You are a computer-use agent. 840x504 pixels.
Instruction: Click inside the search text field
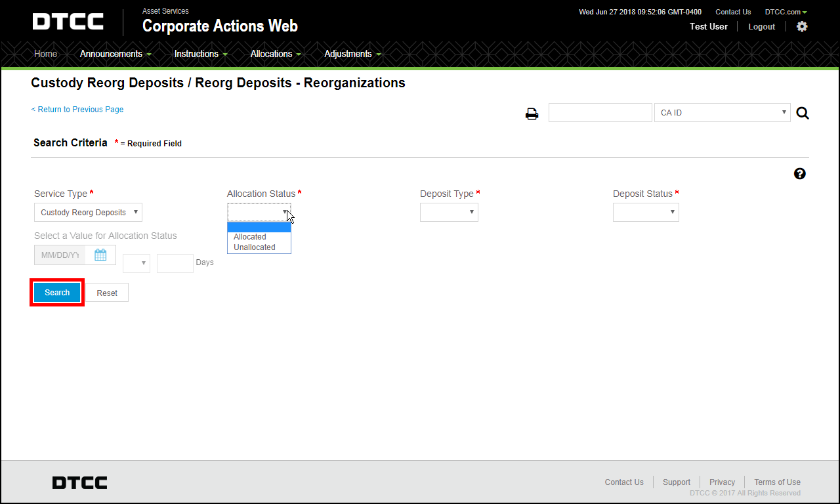point(599,112)
